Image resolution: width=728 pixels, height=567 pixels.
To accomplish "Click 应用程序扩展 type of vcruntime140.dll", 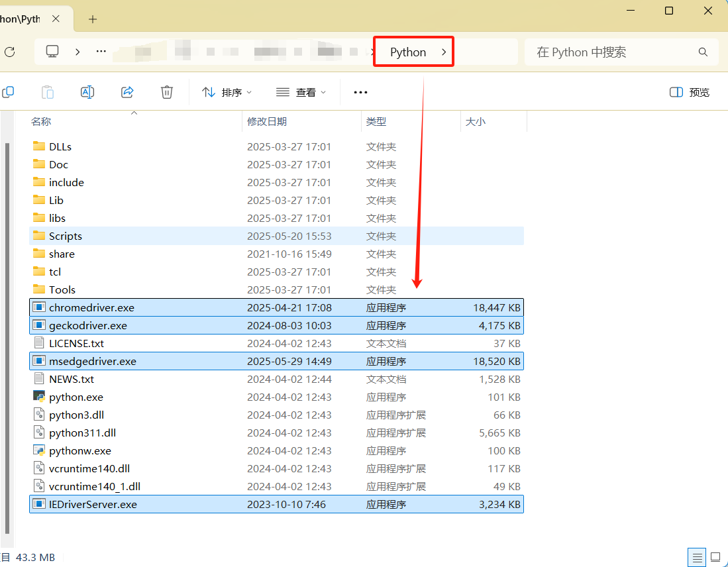I will coord(396,468).
